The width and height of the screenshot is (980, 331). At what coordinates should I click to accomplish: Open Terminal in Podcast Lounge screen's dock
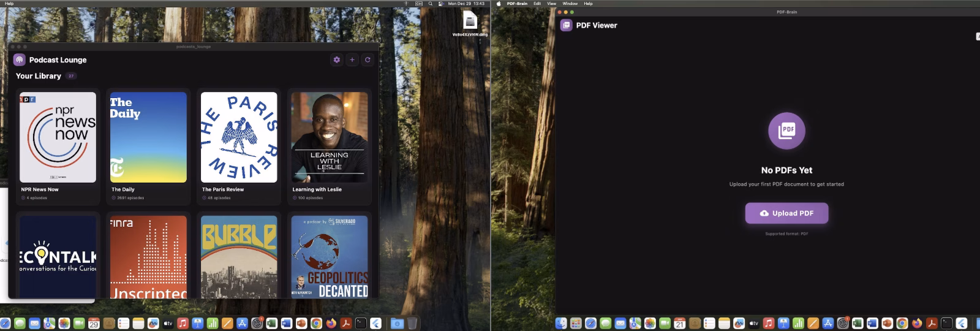click(x=361, y=324)
